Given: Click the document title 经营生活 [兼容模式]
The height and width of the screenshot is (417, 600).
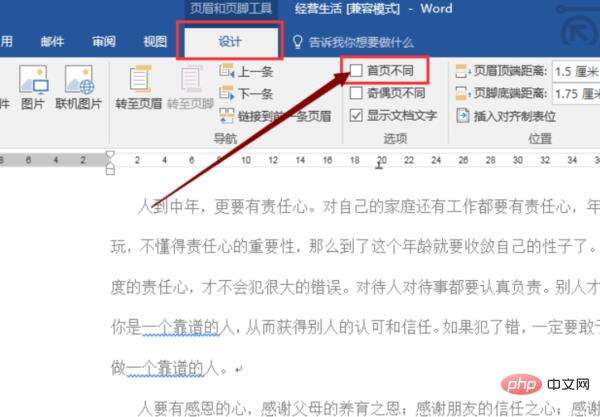Looking at the screenshot, I should (x=347, y=8).
